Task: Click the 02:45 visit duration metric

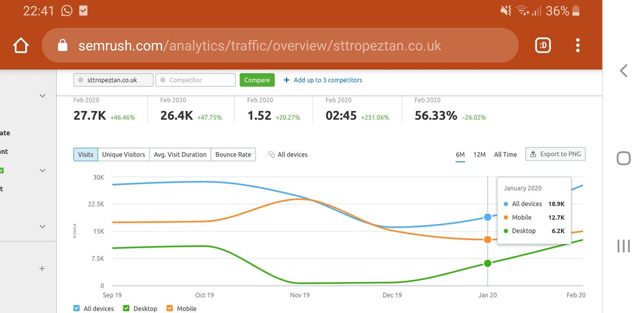Action: (341, 115)
